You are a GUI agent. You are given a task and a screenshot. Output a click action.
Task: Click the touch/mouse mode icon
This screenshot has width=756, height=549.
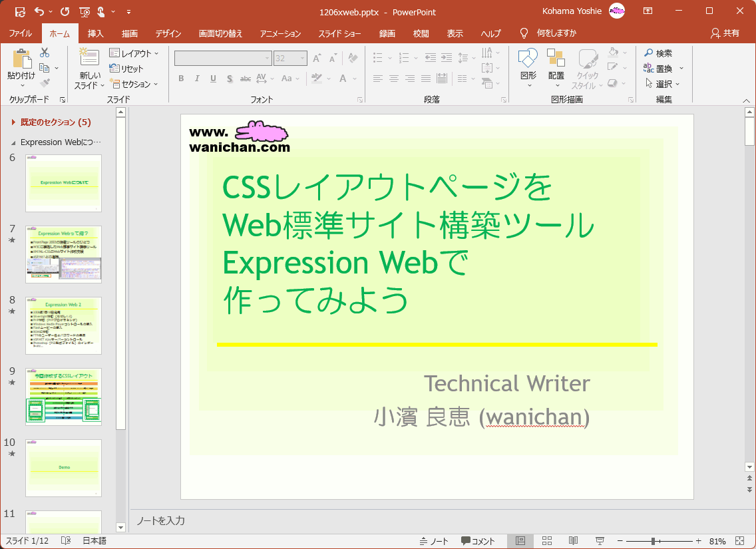tap(101, 11)
